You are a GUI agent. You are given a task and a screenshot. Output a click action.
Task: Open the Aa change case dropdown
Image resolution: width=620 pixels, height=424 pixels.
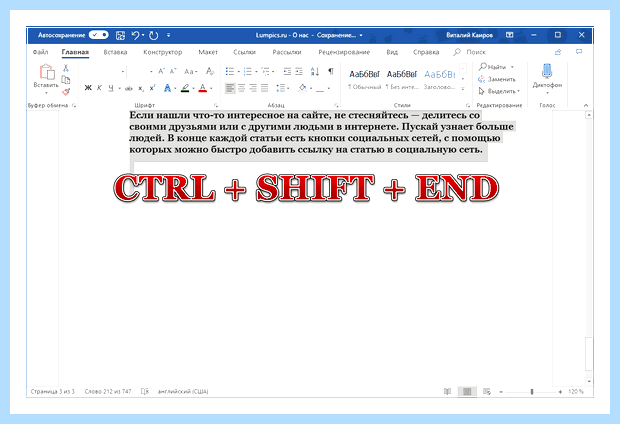click(x=190, y=72)
